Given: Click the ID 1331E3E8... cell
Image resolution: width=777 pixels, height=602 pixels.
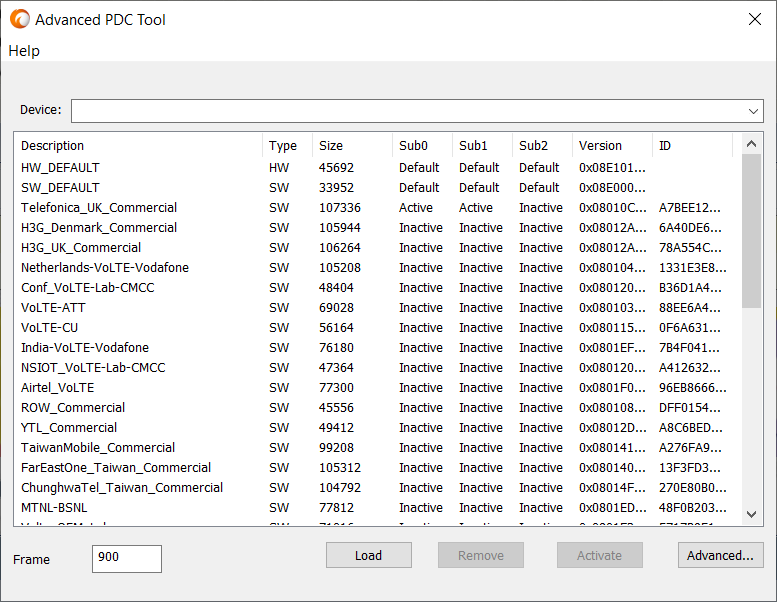Looking at the screenshot, I should pos(692,268).
